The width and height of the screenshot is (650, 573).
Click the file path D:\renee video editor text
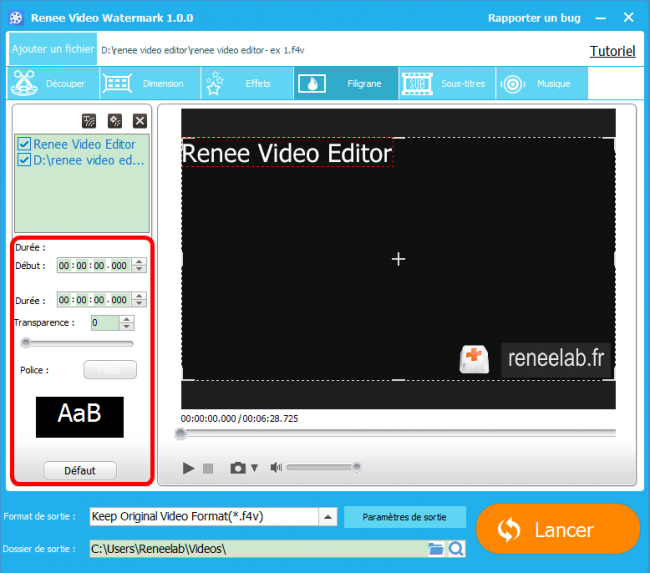pos(203,51)
